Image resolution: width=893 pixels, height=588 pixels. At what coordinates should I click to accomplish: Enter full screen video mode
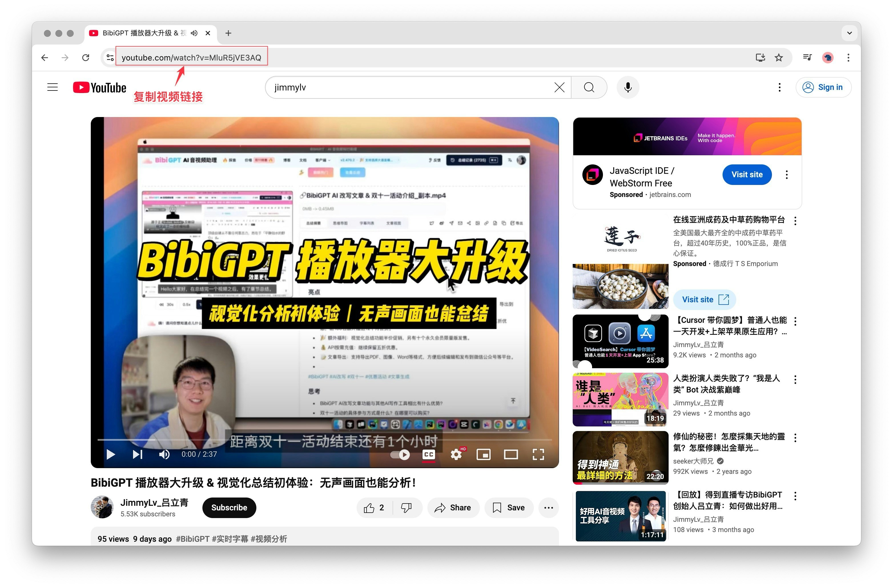(538, 454)
